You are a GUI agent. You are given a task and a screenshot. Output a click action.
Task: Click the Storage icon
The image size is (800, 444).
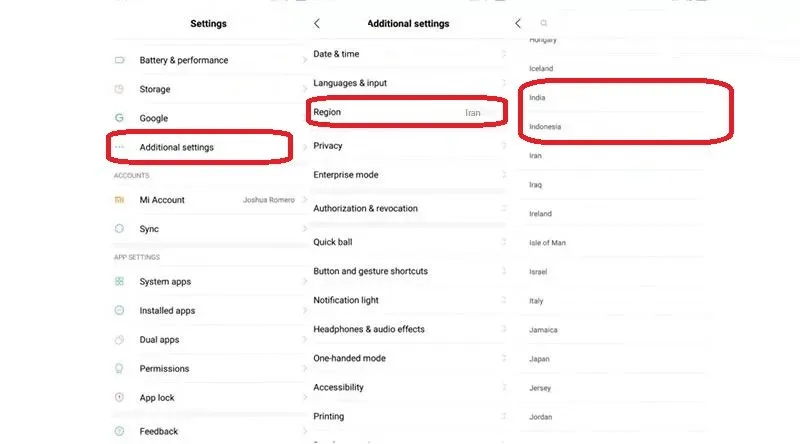[x=119, y=89]
